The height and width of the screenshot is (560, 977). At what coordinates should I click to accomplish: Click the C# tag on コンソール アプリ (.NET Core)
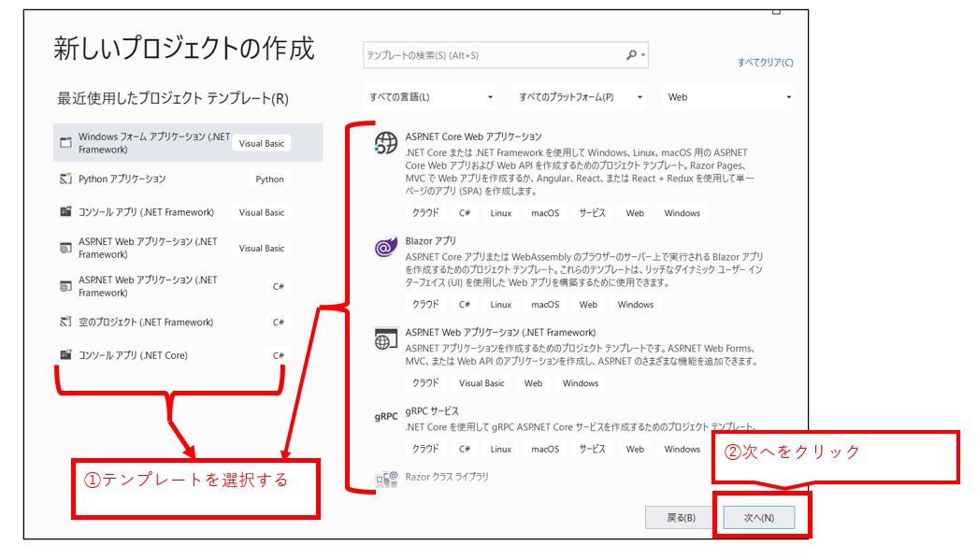279,355
